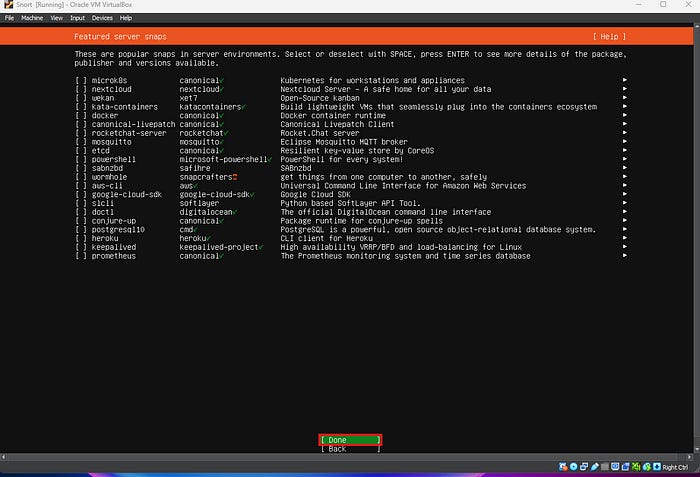Screen dimensions: 700x477
Task: Click the vertical scrollbar down arrow
Action: [x=696, y=450]
